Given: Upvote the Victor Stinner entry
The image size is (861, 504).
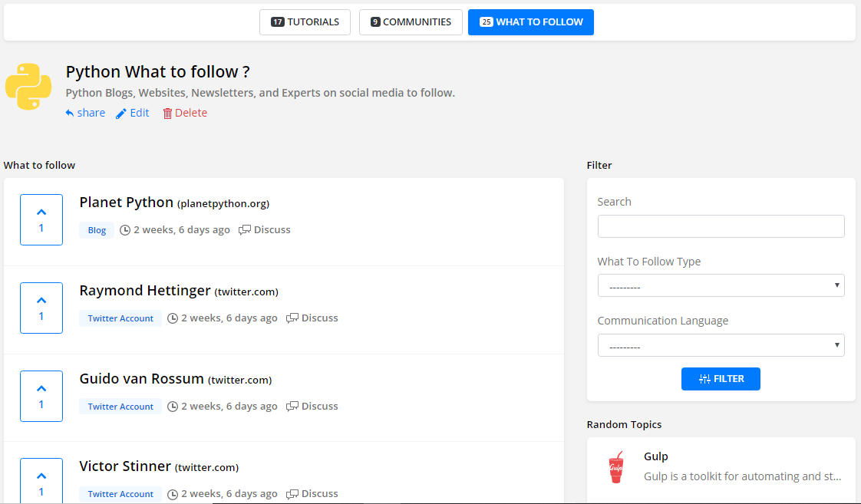Looking at the screenshot, I should (x=41, y=483).
